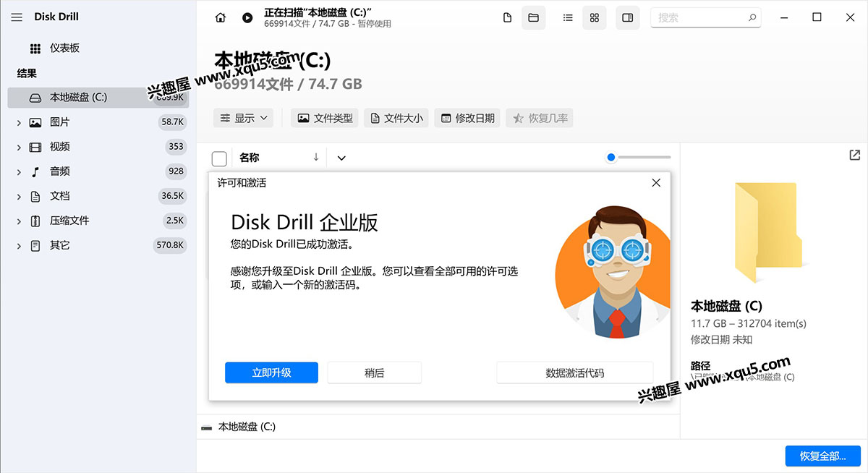This screenshot has height=473, width=868.
Task: Close the 许可和激活 dialog
Action: 656,183
